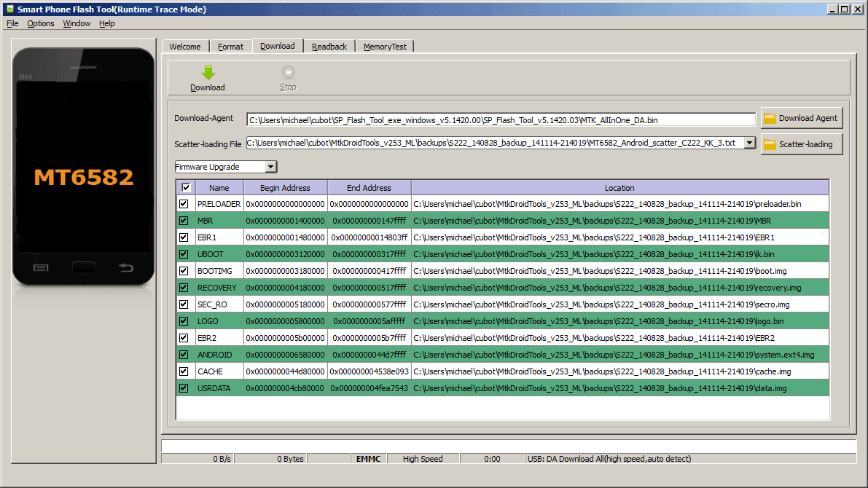Viewport: 868px width, 488px height.
Task: Click the system.ext4.img location cell
Action: pyautogui.click(x=619, y=355)
